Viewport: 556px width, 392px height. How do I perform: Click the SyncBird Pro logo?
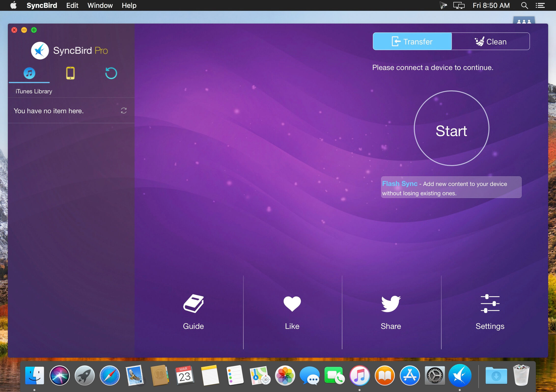tap(40, 51)
